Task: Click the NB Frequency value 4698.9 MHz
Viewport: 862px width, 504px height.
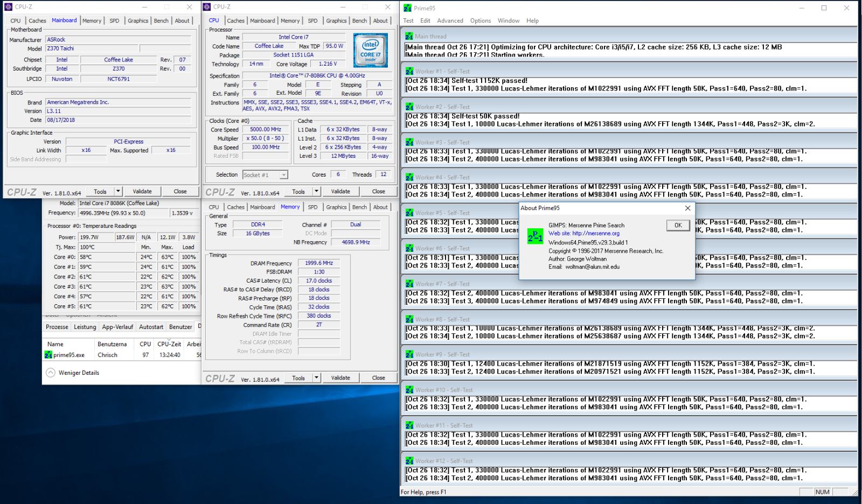Action: coord(356,242)
